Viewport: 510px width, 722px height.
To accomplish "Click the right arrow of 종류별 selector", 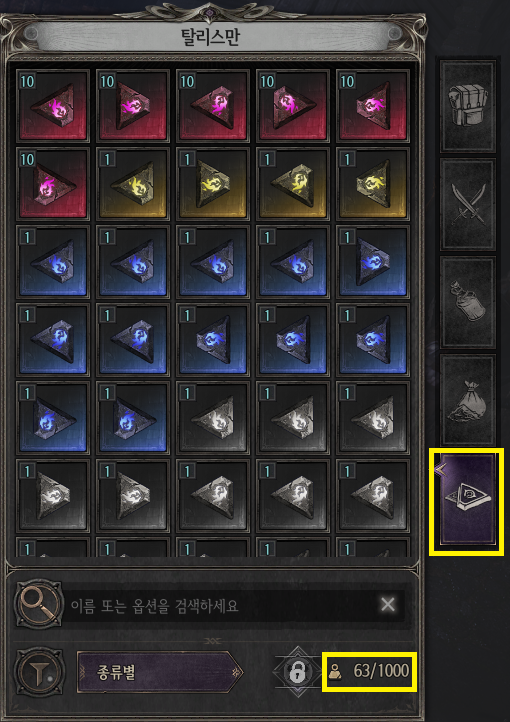I will tap(237, 672).
